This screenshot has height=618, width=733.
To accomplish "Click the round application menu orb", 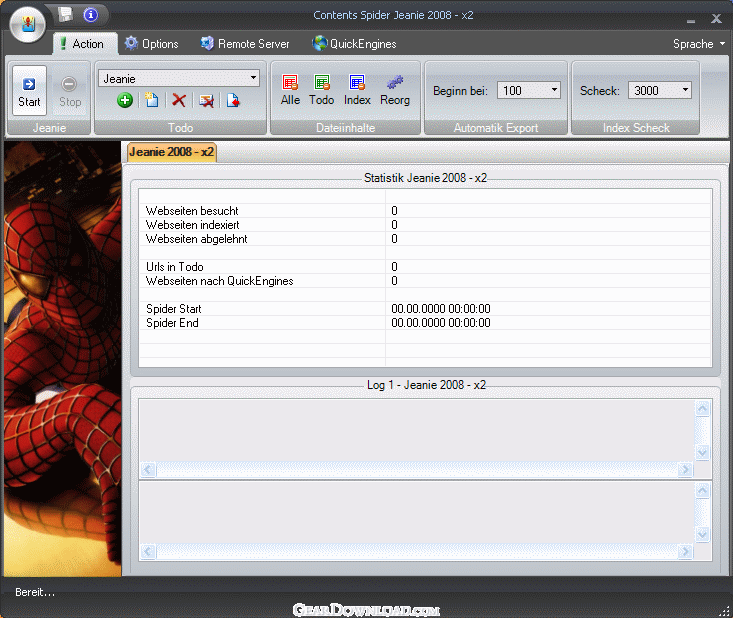I will pos(29,23).
